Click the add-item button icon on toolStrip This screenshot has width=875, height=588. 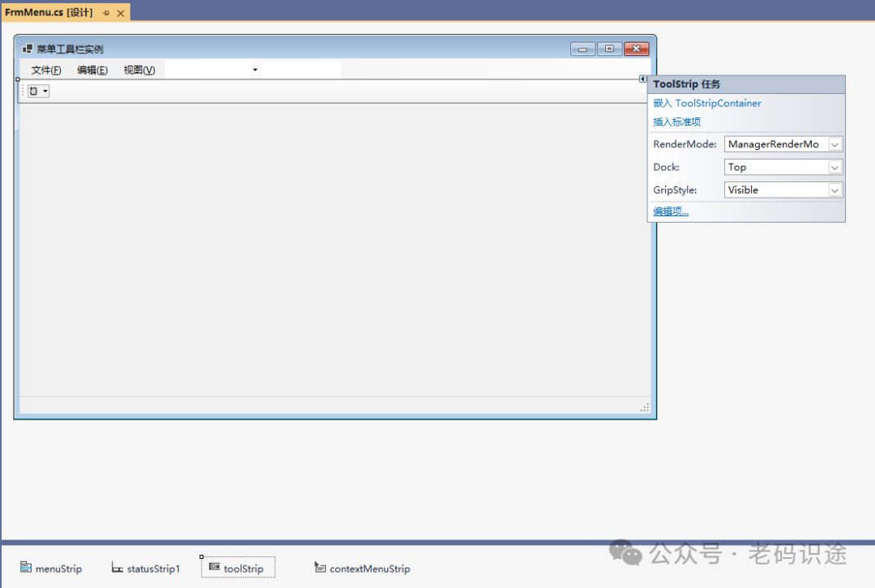[x=33, y=91]
